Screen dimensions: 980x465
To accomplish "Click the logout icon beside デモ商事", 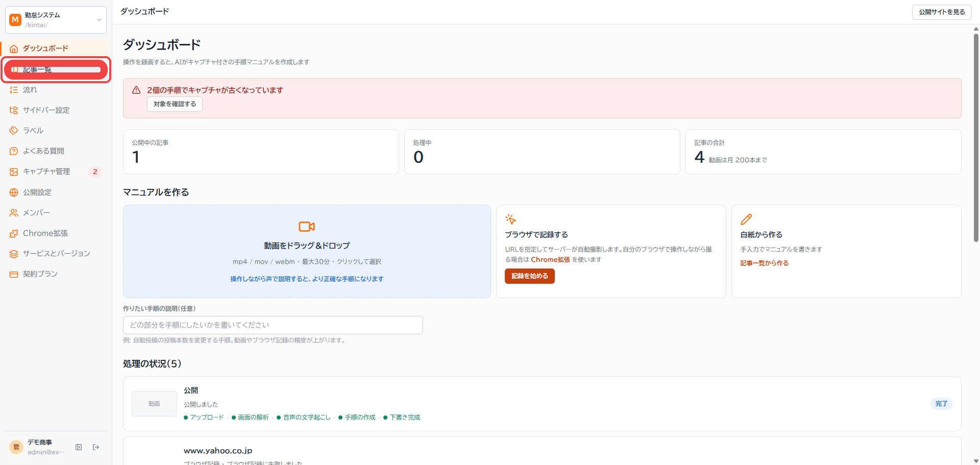I will pos(96,447).
